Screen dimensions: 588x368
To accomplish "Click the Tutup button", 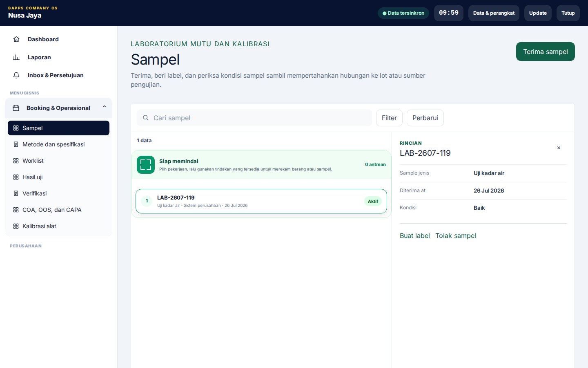I will point(568,13).
